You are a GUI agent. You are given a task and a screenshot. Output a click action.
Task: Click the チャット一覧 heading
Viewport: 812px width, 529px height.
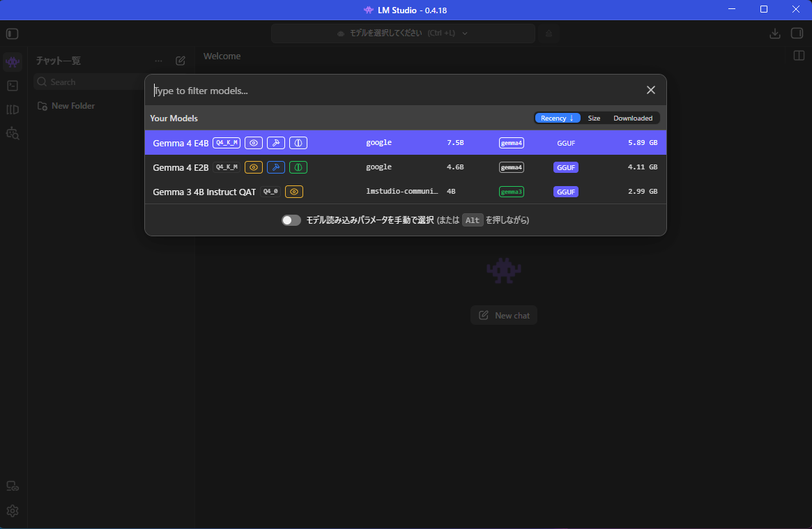[x=58, y=61]
